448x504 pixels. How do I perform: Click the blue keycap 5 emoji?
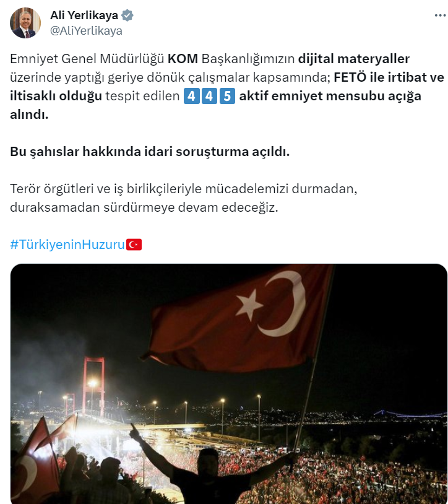[x=227, y=96]
